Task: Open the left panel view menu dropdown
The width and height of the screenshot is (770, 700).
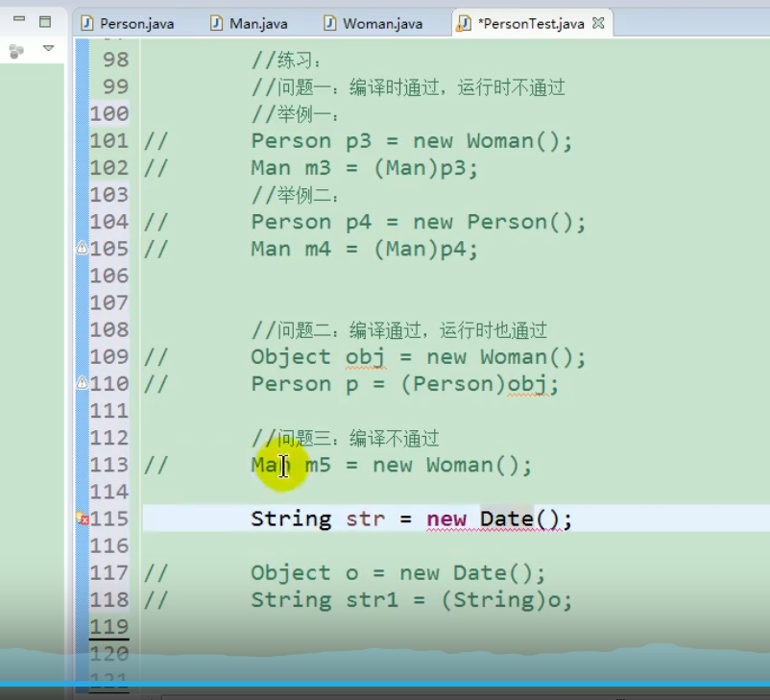Action: pyautogui.click(x=48, y=49)
